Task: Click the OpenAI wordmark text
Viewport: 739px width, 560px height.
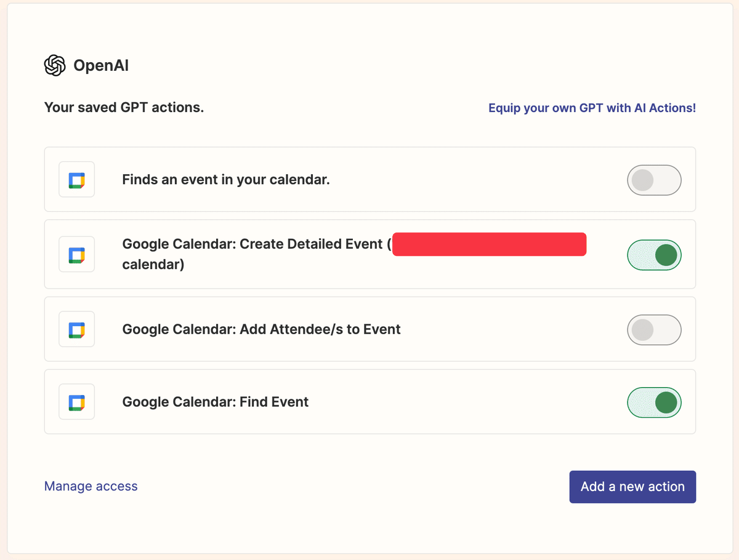Action: [x=101, y=66]
